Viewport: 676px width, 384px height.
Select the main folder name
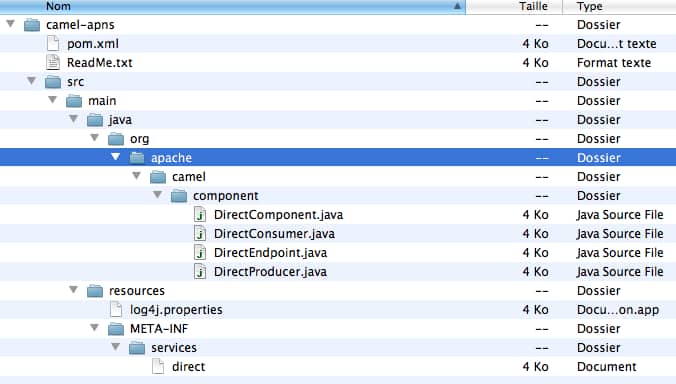point(102,101)
